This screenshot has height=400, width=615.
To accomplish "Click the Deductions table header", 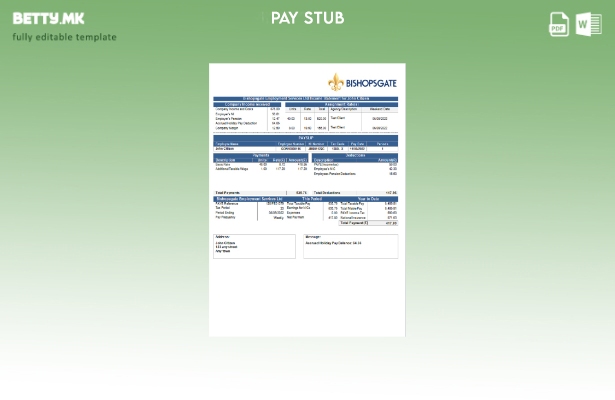I will [355, 155].
